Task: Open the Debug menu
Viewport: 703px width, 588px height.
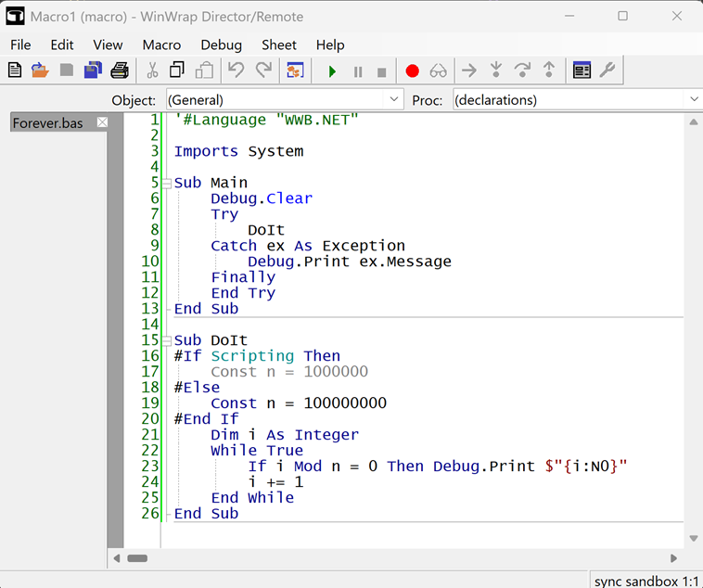Action: click(x=221, y=45)
